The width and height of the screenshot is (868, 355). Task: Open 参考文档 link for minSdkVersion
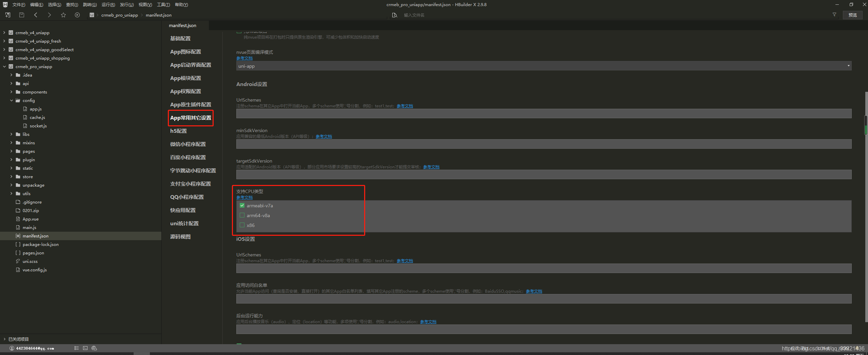324,137
